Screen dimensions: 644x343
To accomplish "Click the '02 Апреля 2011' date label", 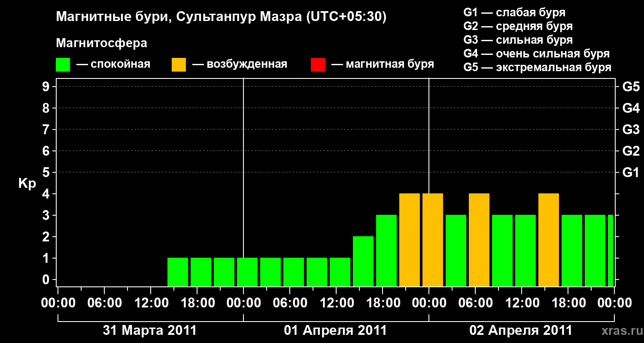I will pyautogui.click(x=521, y=331).
